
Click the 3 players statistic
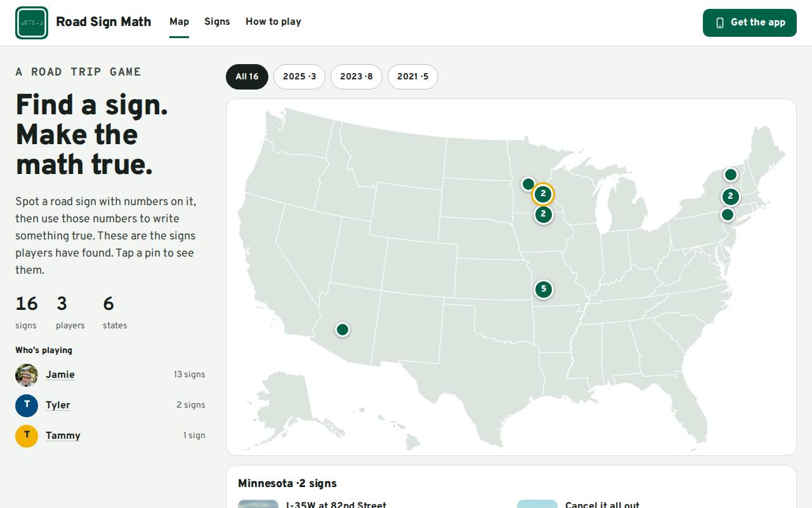click(x=70, y=312)
